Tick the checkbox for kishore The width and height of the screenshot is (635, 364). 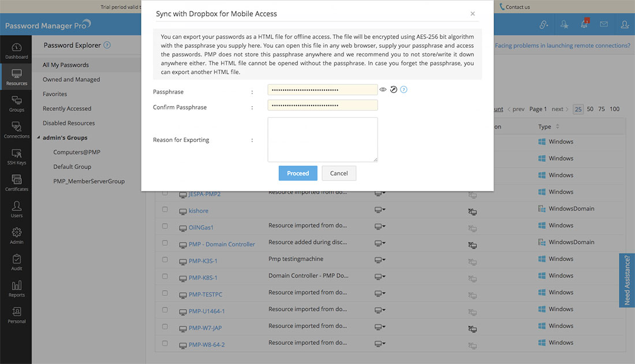(x=165, y=209)
